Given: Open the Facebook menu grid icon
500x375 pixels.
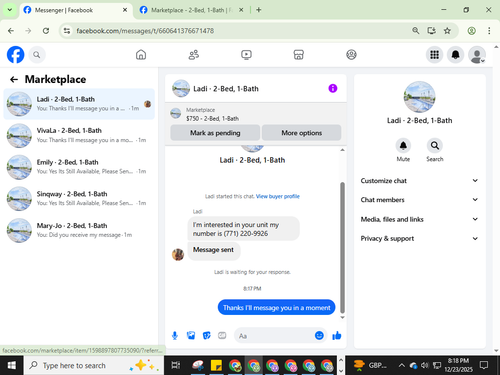Looking at the screenshot, I should (434, 55).
